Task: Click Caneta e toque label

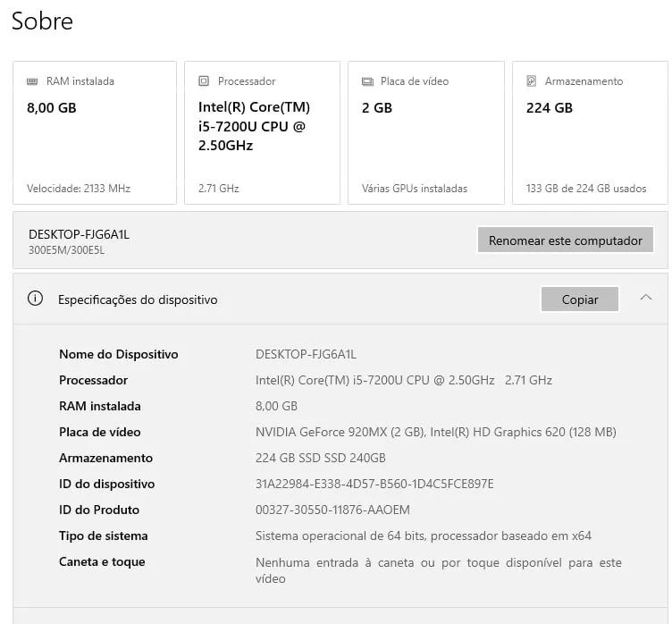Action: [x=102, y=561]
